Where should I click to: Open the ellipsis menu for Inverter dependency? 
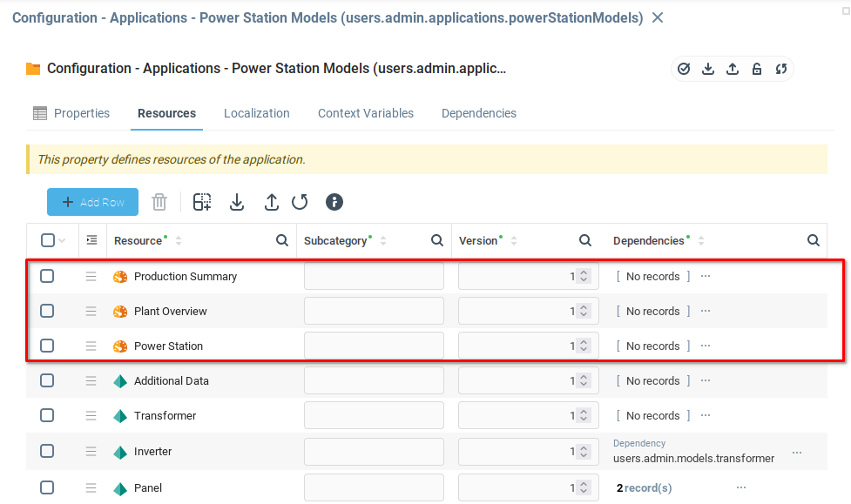(797, 452)
